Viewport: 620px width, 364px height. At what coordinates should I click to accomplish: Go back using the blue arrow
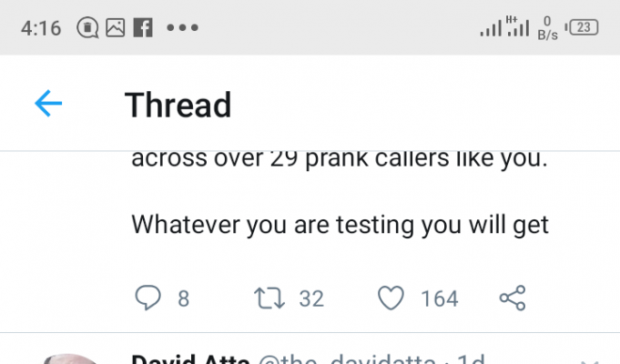pos(48,104)
